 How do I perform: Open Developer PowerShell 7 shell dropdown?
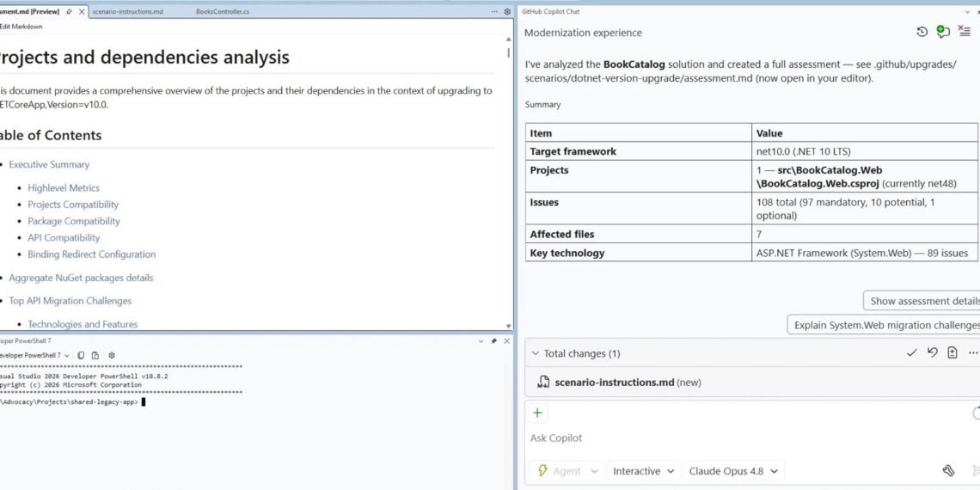tap(67, 355)
